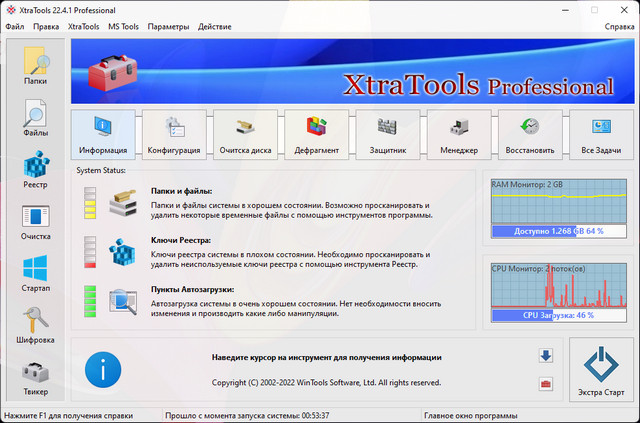640x423 pixels.
Task: Click the RAM available progress bar
Action: (557, 232)
